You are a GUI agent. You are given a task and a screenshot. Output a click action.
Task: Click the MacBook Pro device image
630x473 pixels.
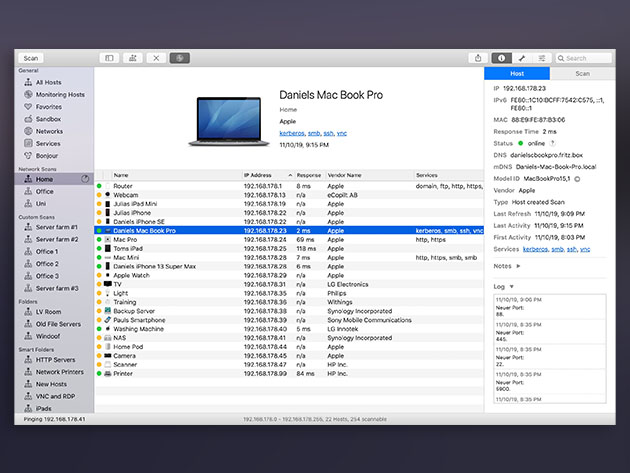coord(229,121)
